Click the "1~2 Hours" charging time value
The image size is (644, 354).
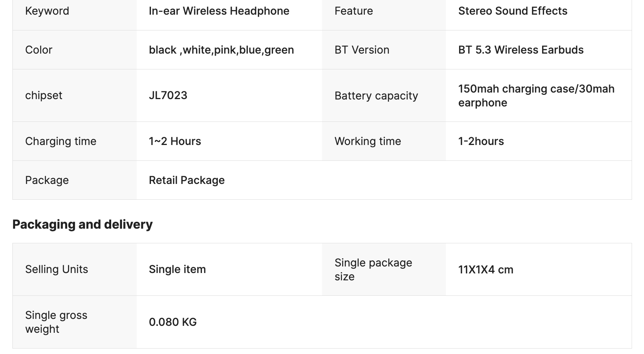pos(175,141)
